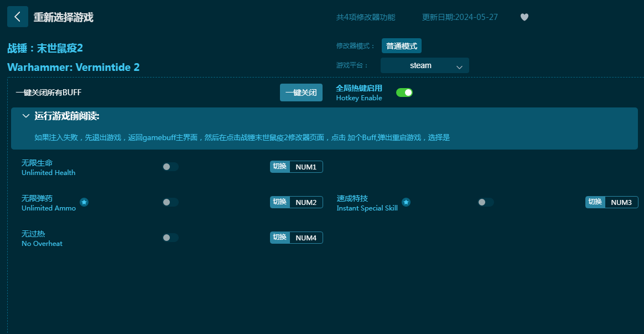Click the back arrow icon
The height and width of the screenshot is (334, 644).
coord(18,17)
